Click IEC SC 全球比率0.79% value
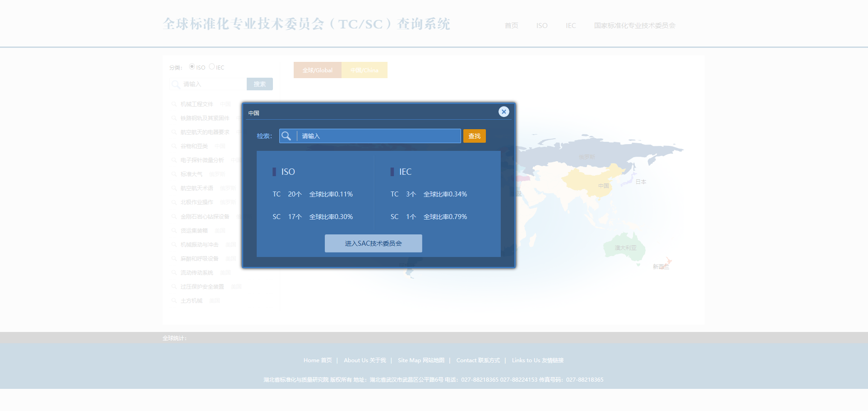The width and height of the screenshot is (868, 411). point(445,217)
